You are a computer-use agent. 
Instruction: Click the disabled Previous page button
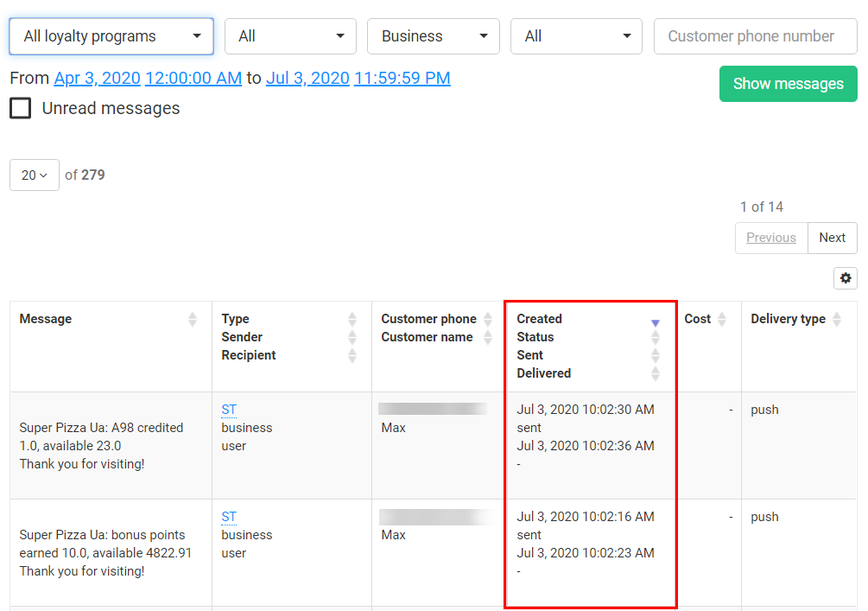tap(770, 238)
